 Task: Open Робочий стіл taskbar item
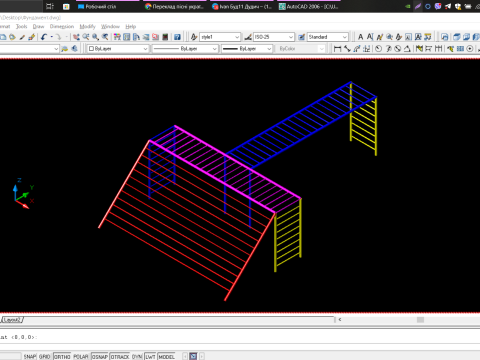[107, 6]
